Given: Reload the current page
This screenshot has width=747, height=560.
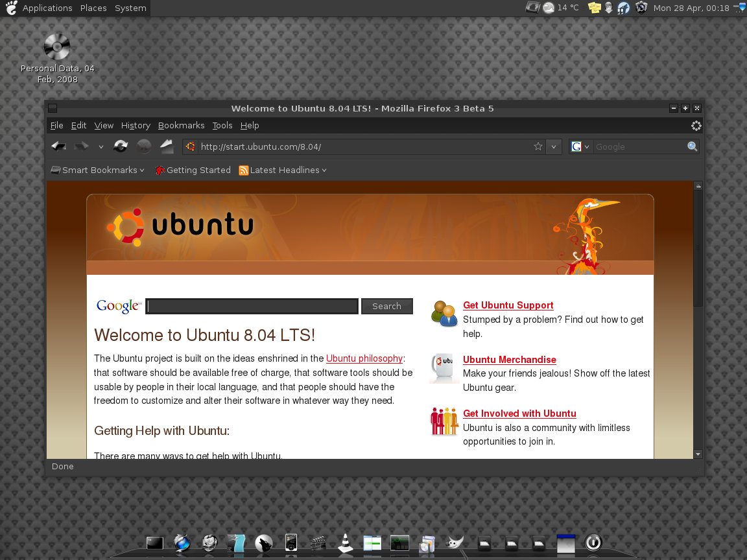Looking at the screenshot, I should click(x=121, y=146).
